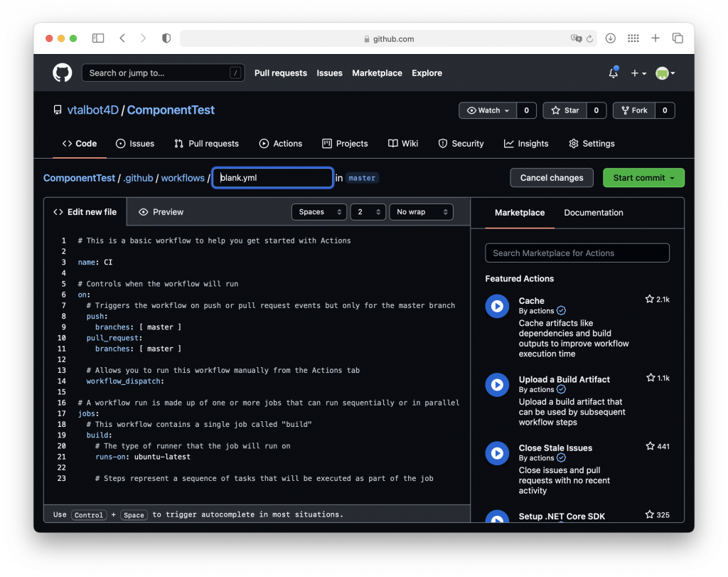Open the No wrap dropdown
The height and width of the screenshot is (577, 728).
[421, 212]
